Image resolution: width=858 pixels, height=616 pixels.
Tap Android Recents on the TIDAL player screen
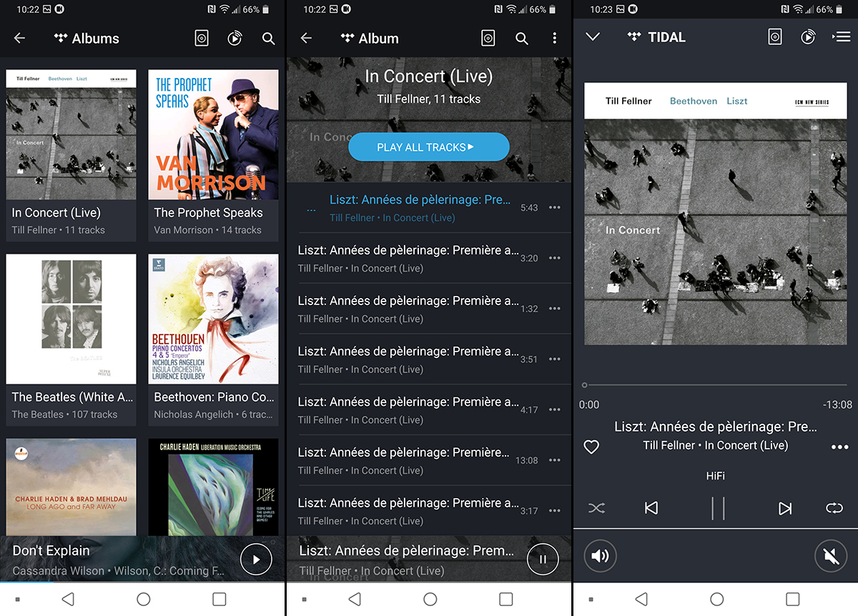point(792,599)
